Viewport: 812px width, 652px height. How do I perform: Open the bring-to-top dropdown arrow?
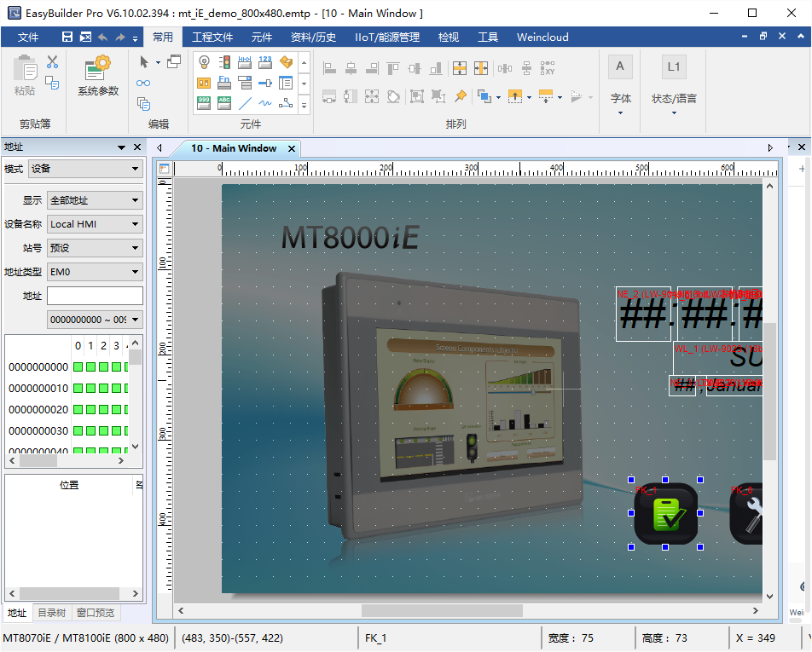pyautogui.click(x=529, y=97)
